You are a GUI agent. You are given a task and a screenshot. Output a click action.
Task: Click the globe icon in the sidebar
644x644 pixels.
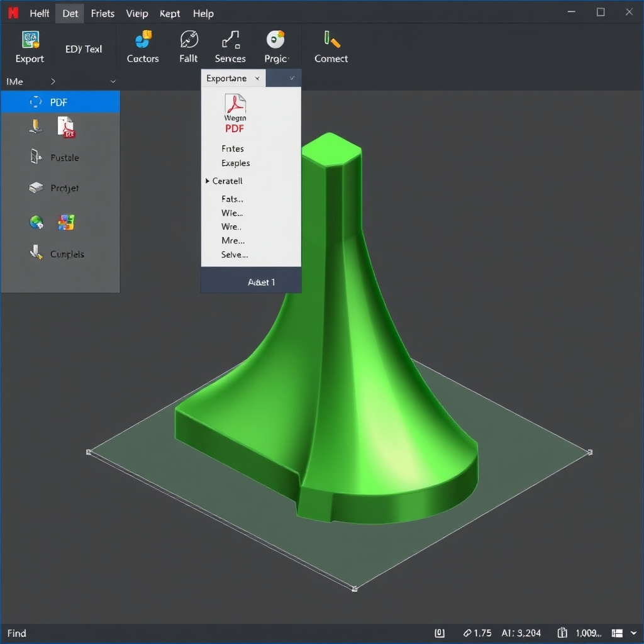(36, 222)
